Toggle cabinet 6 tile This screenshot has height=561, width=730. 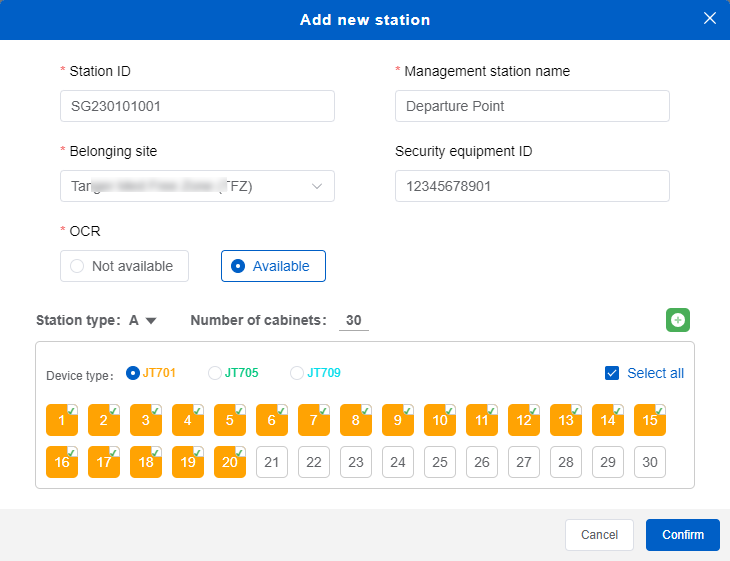[272, 420]
